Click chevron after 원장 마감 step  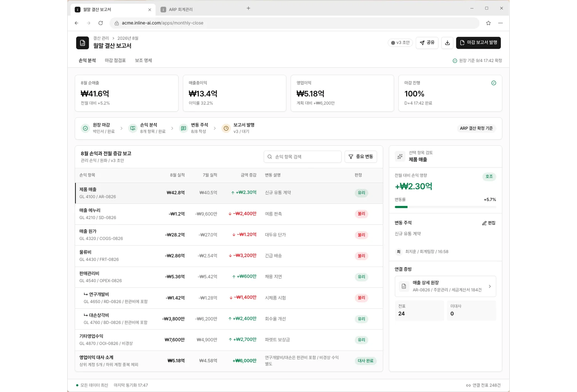(x=121, y=128)
